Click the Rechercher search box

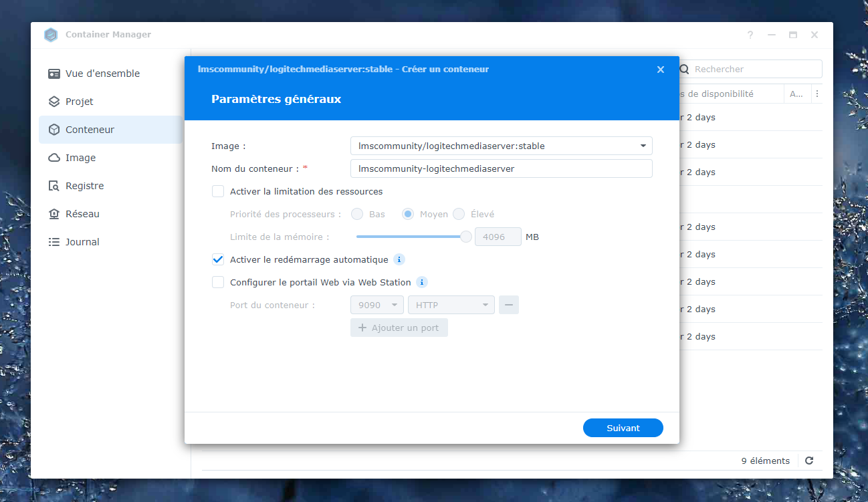[751, 69]
